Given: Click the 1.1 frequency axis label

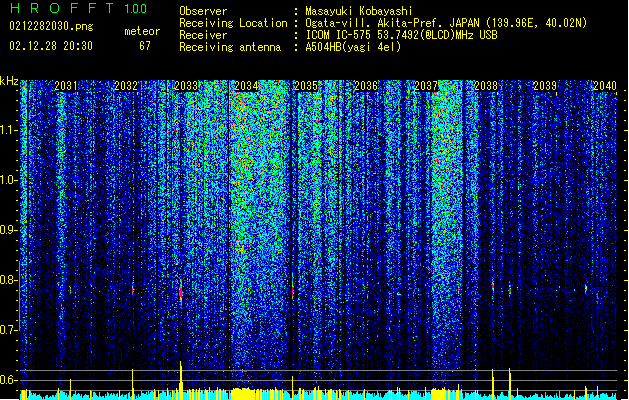Looking at the screenshot, I should coord(8,130).
